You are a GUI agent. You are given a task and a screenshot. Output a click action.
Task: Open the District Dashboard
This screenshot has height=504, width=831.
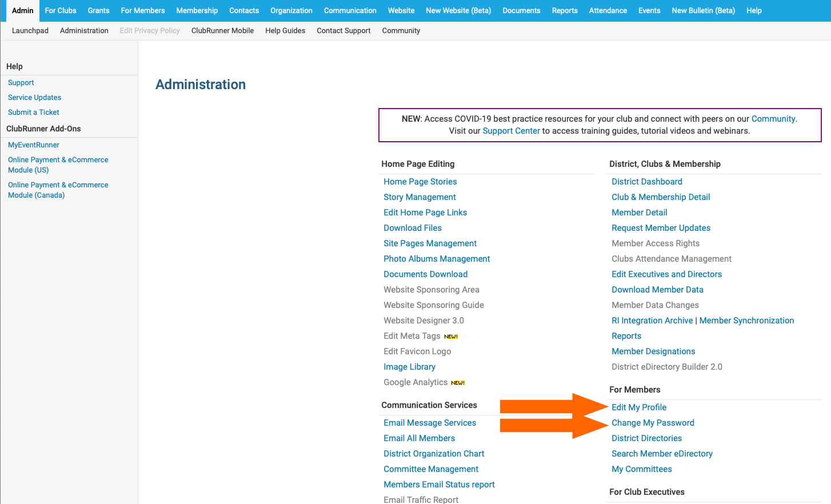[x=646, y=181]
